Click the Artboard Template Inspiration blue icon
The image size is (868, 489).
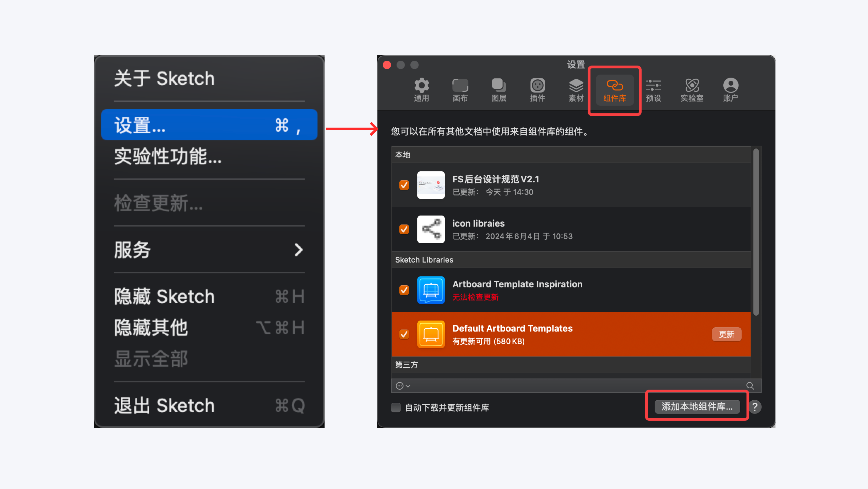tap(431, 290)
